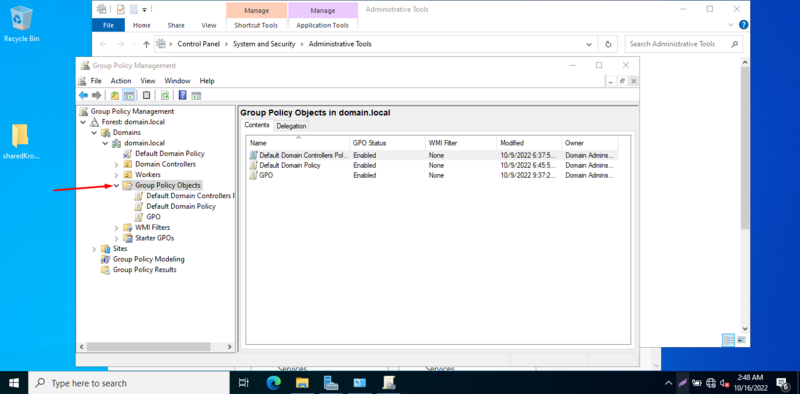
Task: Click the Forward arrow in the GPMC toolbar
Action: coord(96,95)
